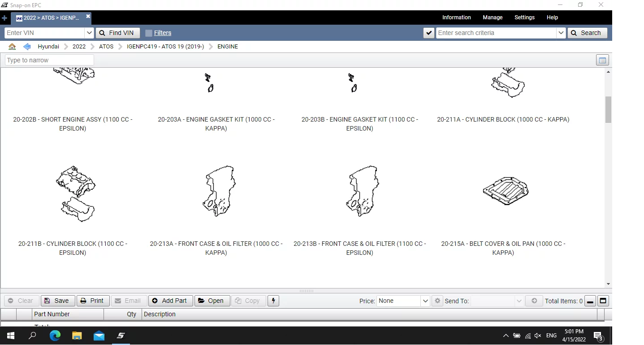Open the Information menu
The image size is (644, 345).
tap(456, 17)
